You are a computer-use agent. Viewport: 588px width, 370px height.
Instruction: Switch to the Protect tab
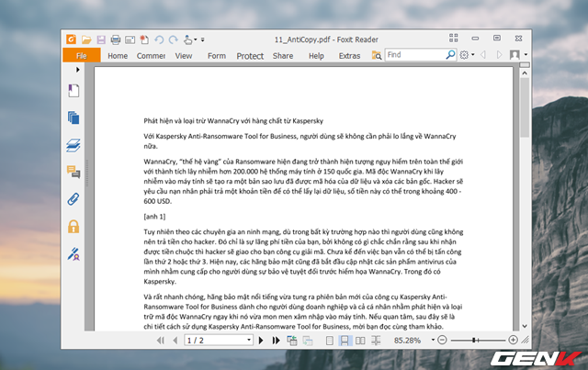pyautogui.click(x=250, y=56)
